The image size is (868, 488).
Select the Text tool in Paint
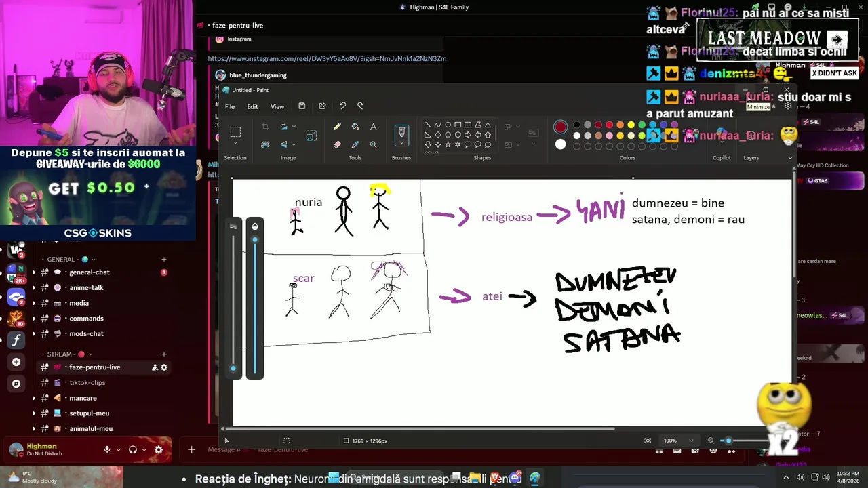[373, 127]
